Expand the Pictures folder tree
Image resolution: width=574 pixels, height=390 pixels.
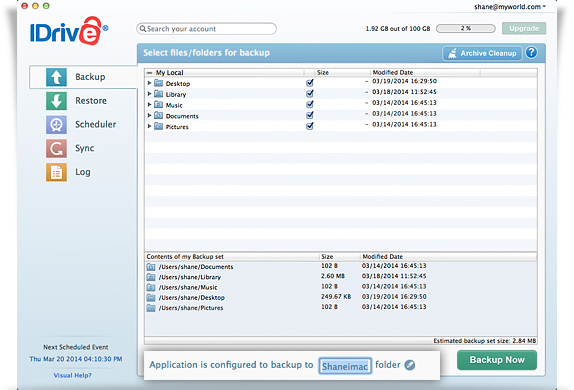149,126
